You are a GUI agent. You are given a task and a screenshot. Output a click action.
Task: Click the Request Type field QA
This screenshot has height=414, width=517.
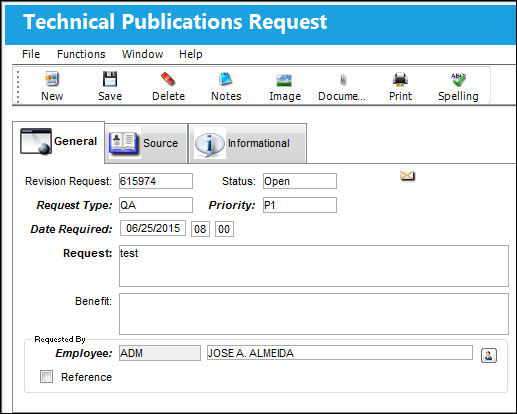click(x=156, y=205)
